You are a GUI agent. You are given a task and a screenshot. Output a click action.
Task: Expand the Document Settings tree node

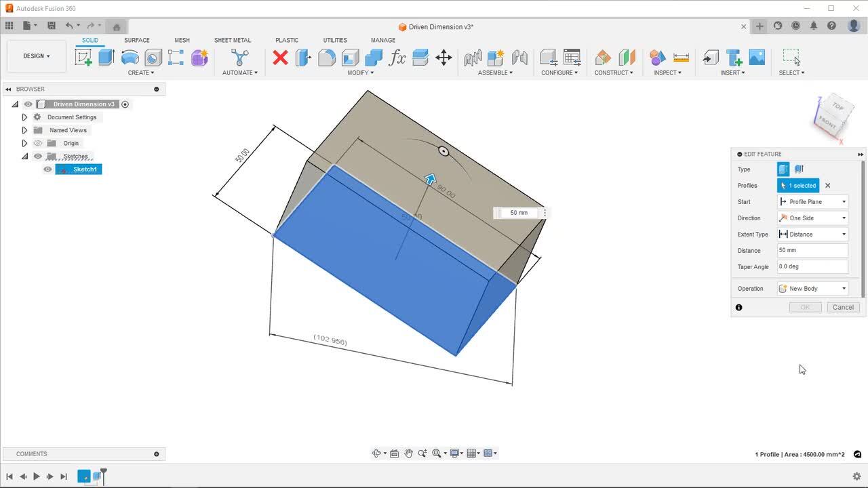point(24,117)
